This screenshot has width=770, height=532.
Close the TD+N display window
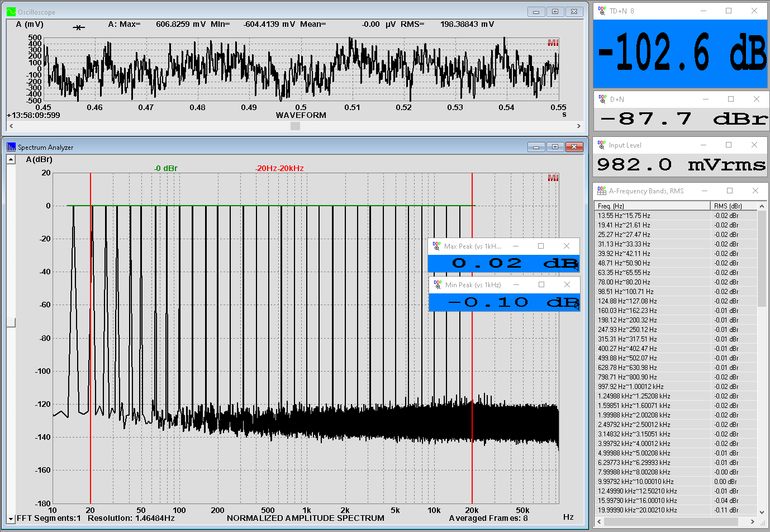(x=754, y=11)
